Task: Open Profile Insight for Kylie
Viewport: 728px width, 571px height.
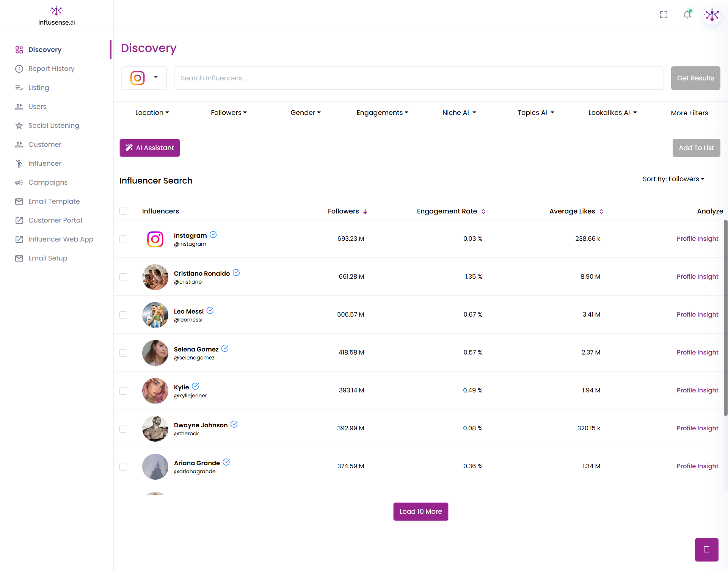Action: (x=697, y=390)
